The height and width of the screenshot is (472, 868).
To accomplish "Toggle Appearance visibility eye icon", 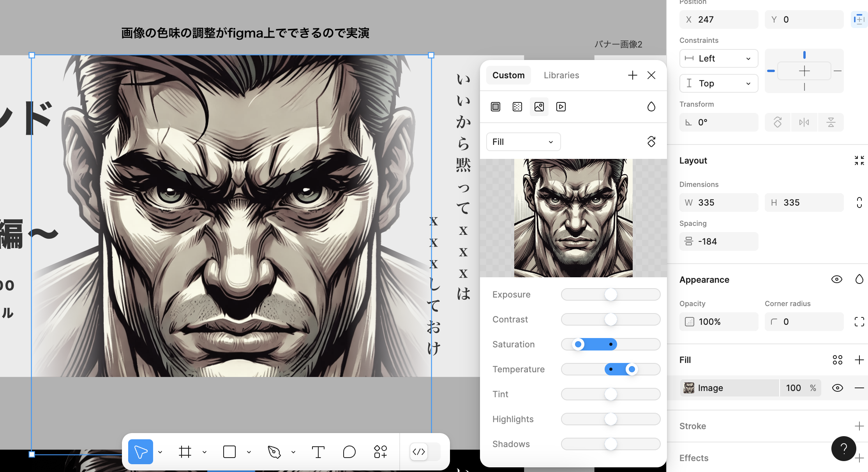I will (837, 279).
